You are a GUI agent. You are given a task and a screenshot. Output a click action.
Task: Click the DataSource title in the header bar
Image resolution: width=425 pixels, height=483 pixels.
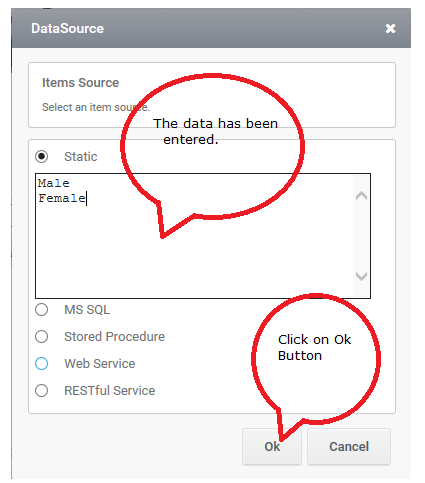[x=67, y=29]
